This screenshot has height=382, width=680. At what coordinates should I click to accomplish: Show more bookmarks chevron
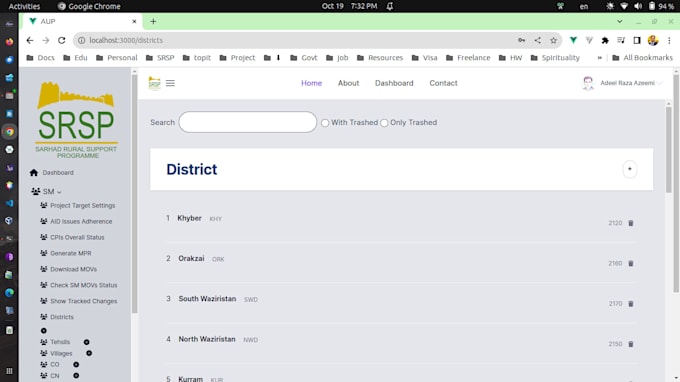coord(600,58)
